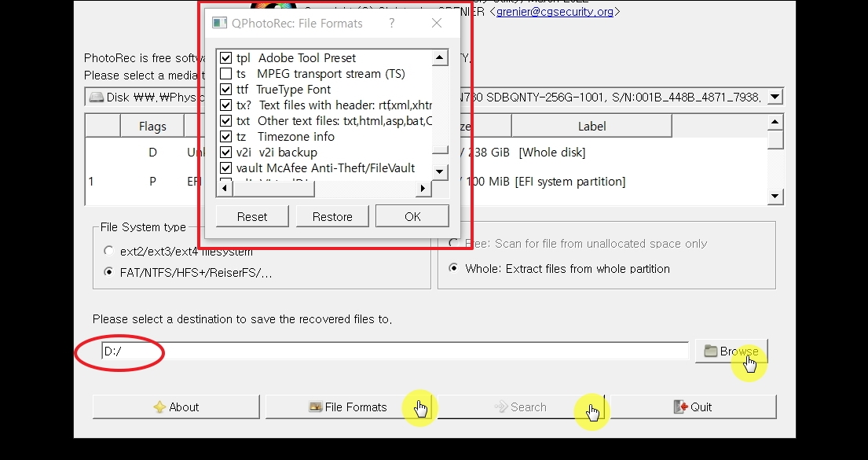Uncheck the tz Timezone info checkbox

(x=225, y=136)
